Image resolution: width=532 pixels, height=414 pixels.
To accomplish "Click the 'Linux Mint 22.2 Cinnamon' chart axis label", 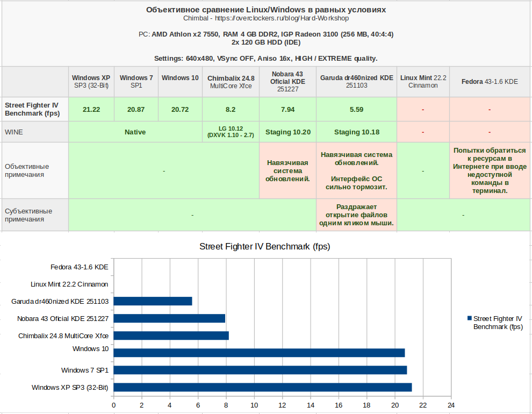I will coord(69,284).
